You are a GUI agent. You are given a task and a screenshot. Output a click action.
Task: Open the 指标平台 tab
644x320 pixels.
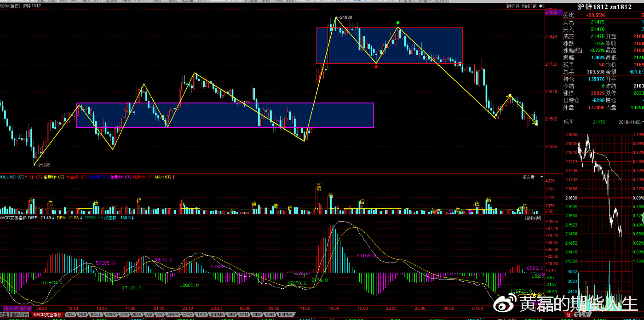(21, 314)
